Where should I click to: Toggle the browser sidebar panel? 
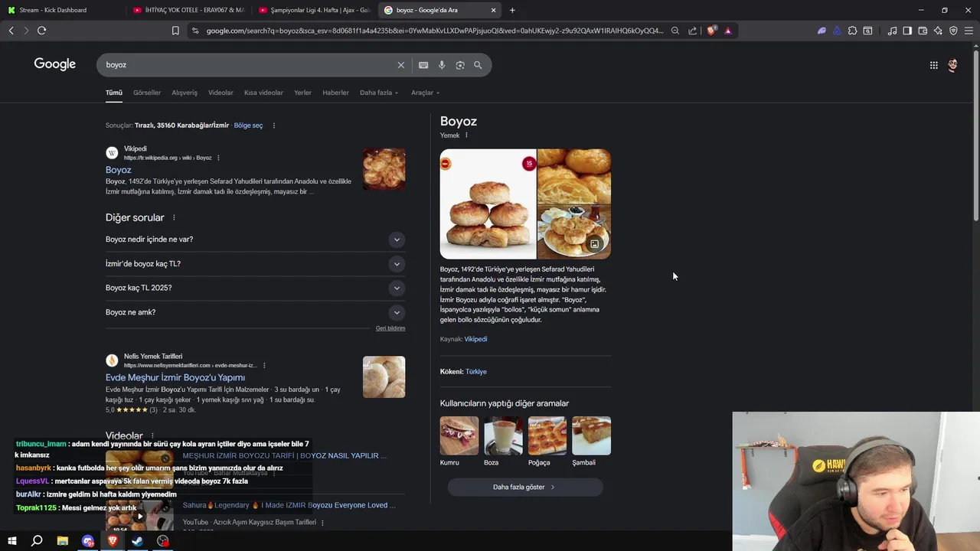[907, 31]
